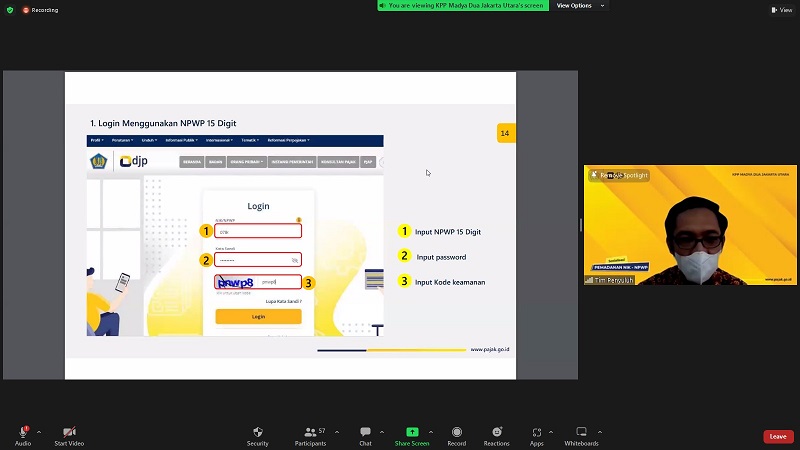
Task: Expand the arrow next to Share Screen
Action: (435, 432)
